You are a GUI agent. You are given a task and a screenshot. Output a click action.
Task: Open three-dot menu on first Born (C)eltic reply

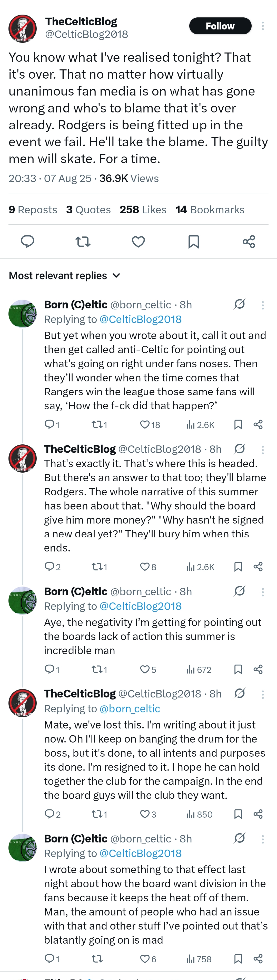263,305
